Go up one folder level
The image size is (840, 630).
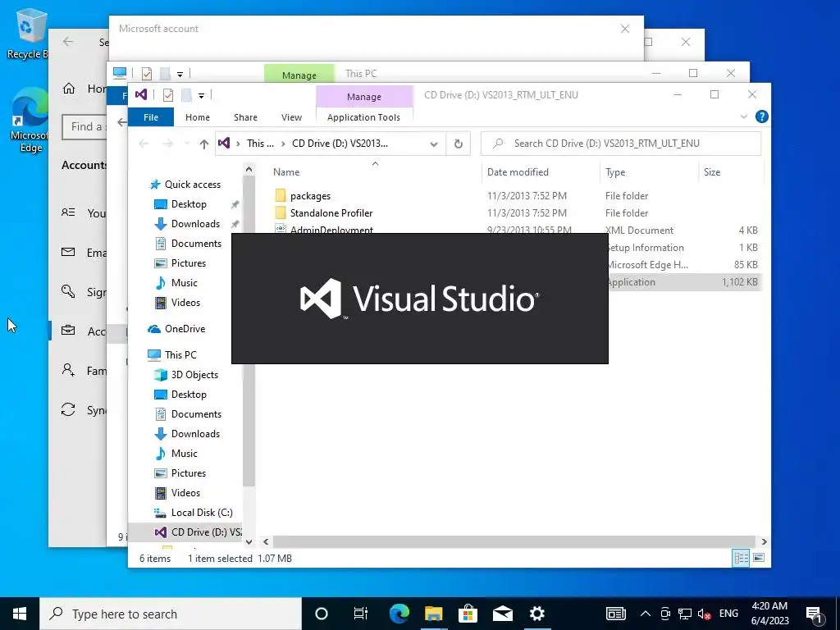(203, 144)
